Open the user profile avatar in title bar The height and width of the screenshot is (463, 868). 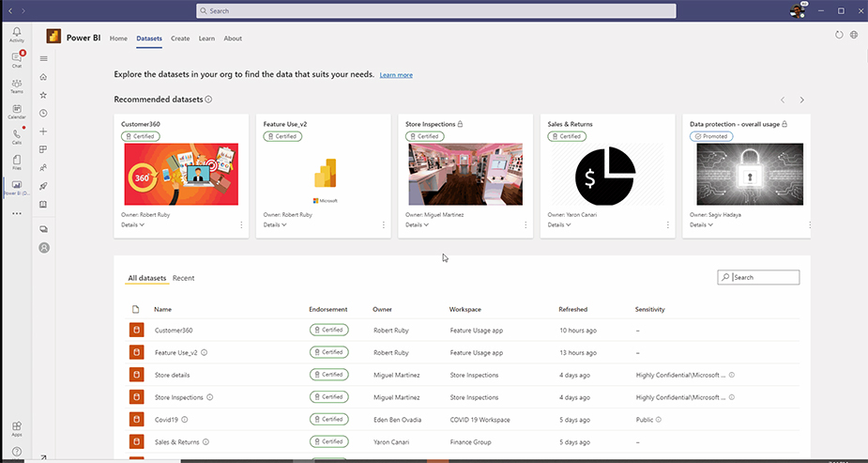(x=797, y=10)
